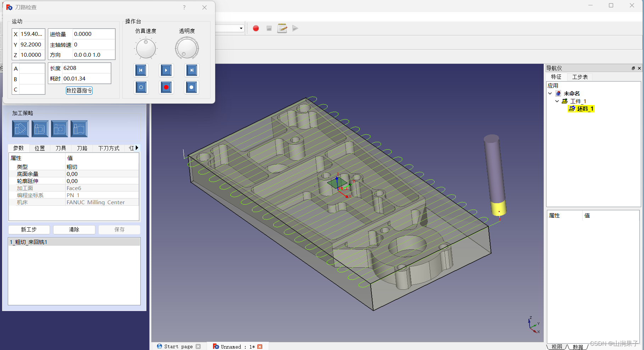
Task: Select the first 加工策略 zigzag milling icon
Action: (x=21, y=129)
